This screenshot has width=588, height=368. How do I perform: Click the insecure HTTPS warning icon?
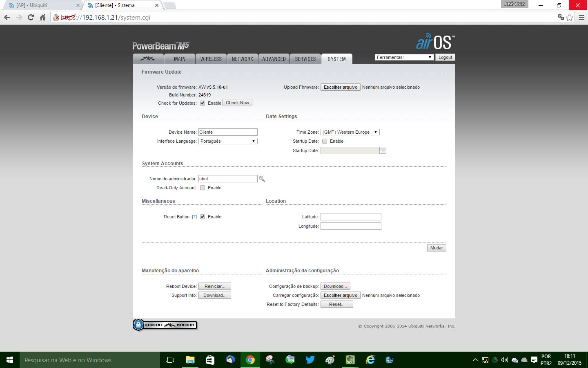pyautogui.click(x=57, y=18)
